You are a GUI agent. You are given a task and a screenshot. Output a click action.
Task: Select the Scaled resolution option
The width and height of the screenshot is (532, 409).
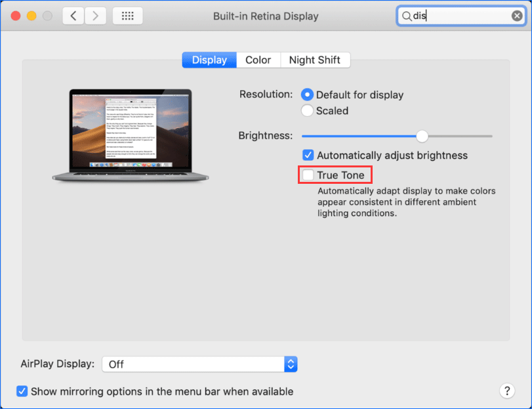307,111
